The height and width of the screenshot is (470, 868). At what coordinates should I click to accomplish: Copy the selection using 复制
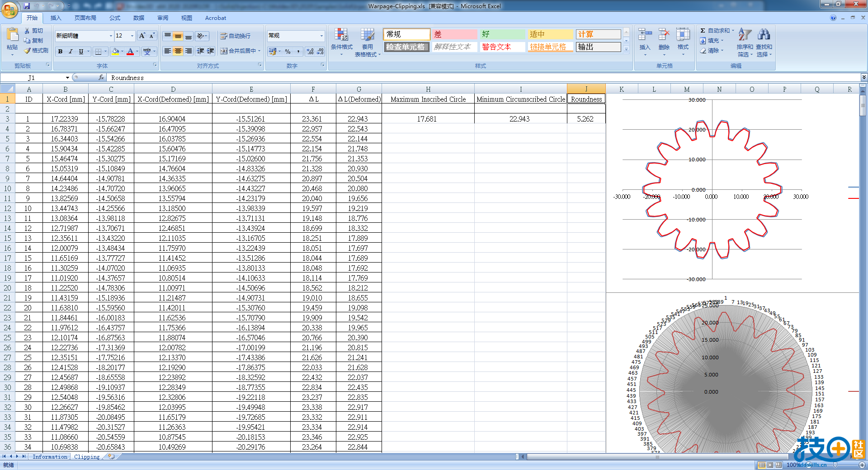coord(34,41)
